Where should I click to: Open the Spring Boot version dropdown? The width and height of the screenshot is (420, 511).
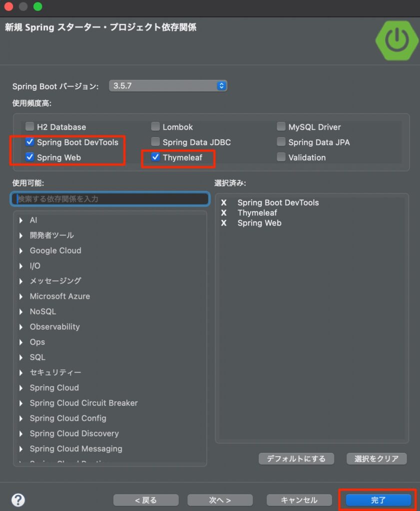coord(168,86)
